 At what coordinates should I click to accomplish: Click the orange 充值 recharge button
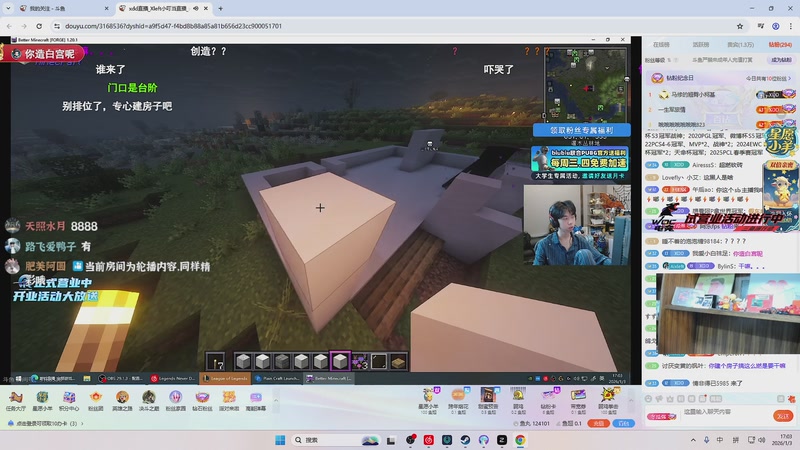coord(598,423)
